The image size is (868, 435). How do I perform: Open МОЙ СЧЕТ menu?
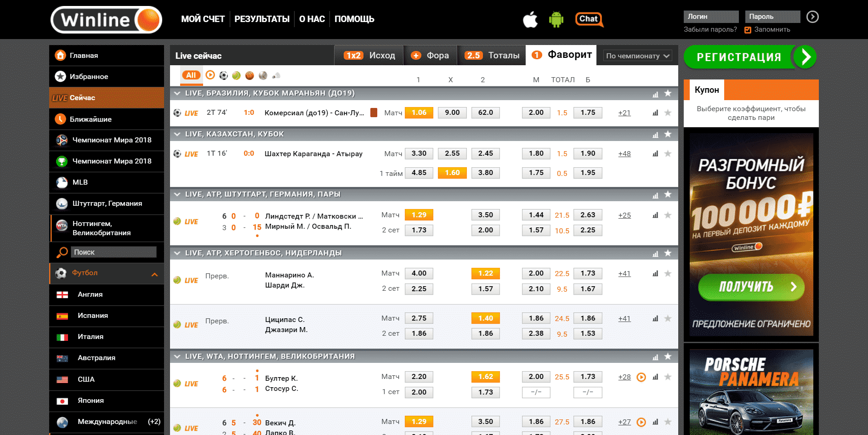pyautogui.click(x=203, y=19)
